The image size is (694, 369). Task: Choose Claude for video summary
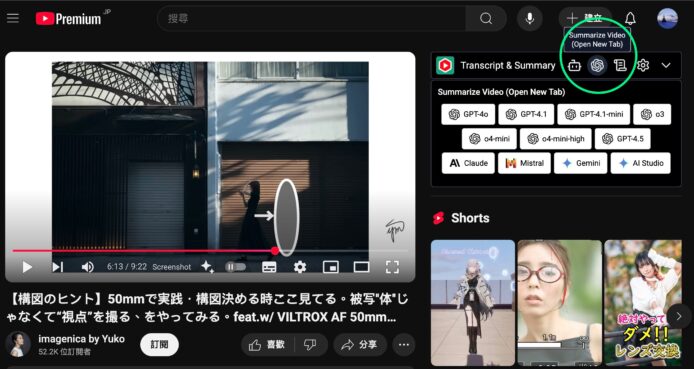[x=468, y=163]
